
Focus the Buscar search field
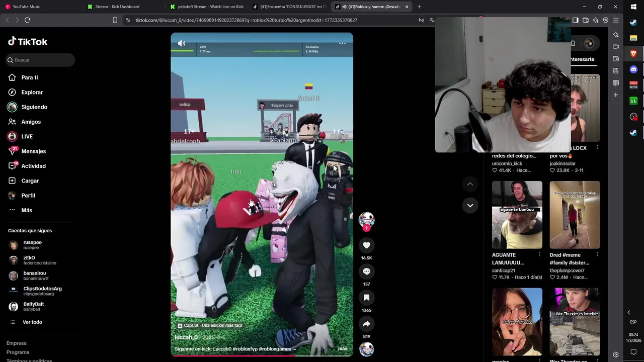(x=40, y=60)
